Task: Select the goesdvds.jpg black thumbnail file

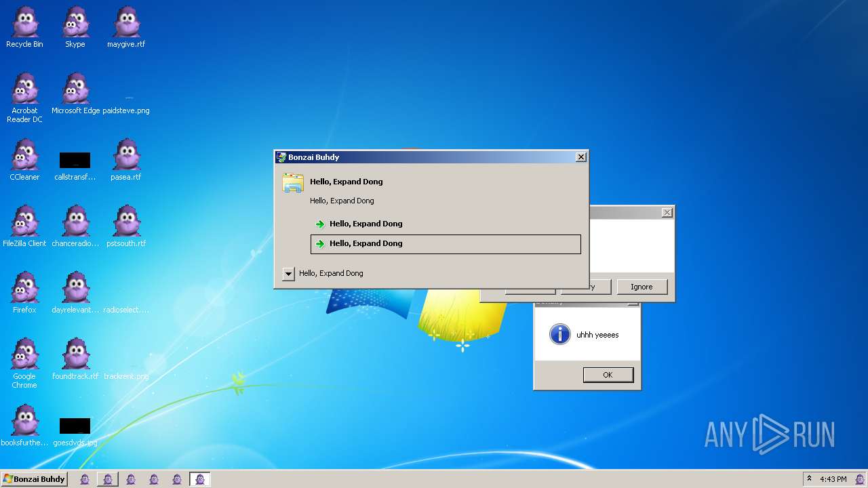Action: (x=75, y=426)
